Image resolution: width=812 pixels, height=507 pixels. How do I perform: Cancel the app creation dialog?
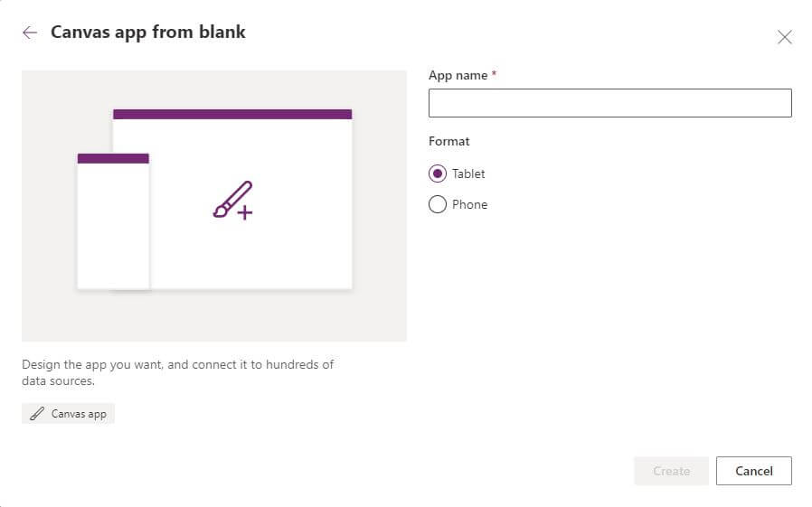753,471
